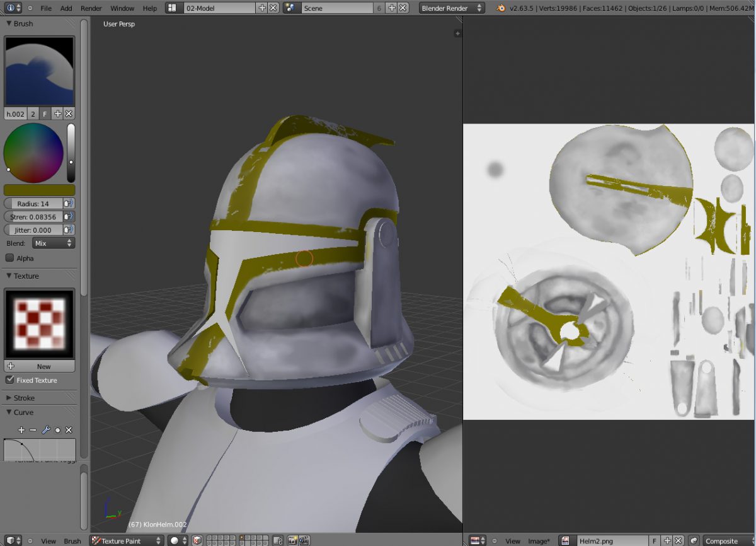Open the Help menu
Screen dimensions: 756x546
(x=150, y=8)
